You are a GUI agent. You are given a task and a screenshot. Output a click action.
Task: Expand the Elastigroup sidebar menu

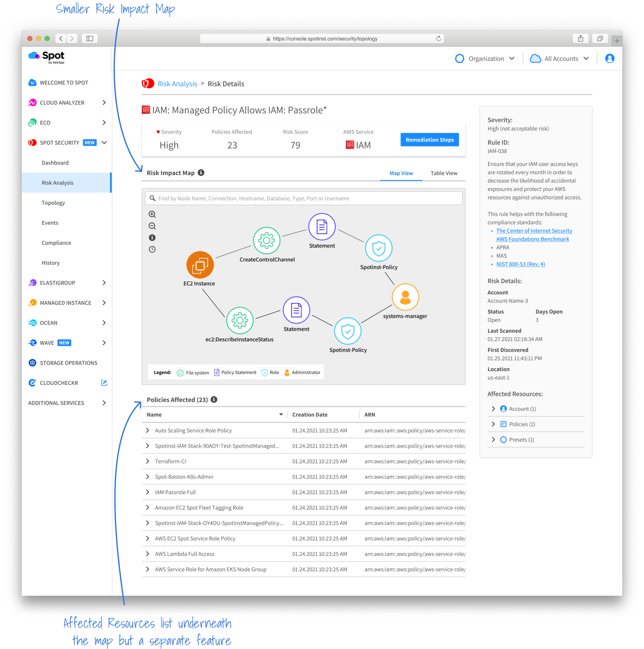click(x=104, y=283)
